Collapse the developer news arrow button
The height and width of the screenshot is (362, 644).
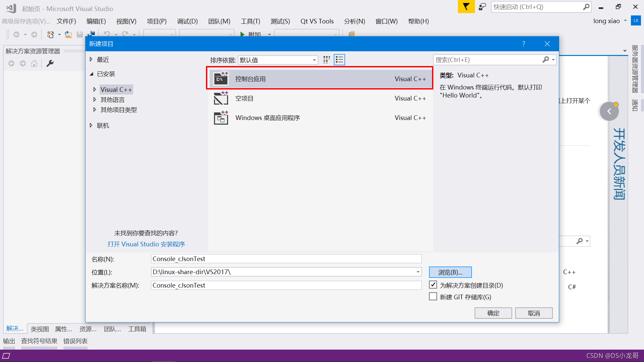pyautogui.click(x=609, y=111)
